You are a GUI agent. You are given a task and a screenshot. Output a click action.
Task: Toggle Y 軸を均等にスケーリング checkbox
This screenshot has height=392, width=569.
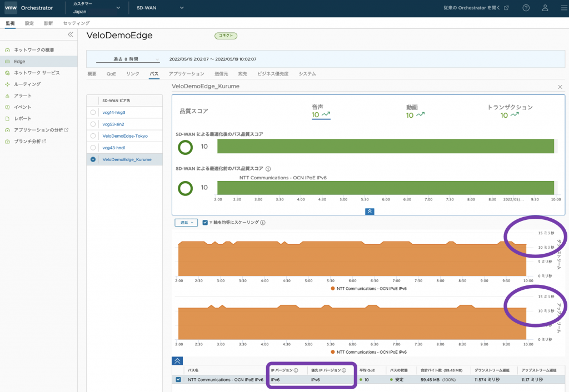(206, 223)
